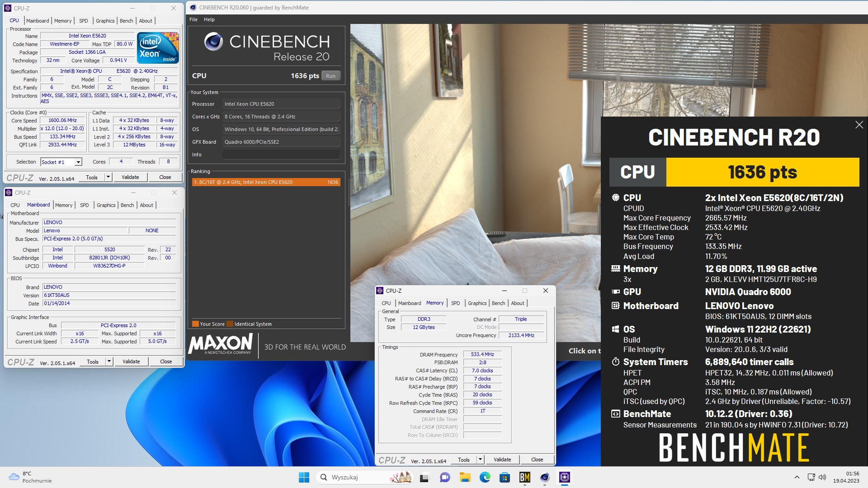Screen dimensions: 868x488
Task: Click the Cinebench sphere logo icon
Action: tap(213, 42)
